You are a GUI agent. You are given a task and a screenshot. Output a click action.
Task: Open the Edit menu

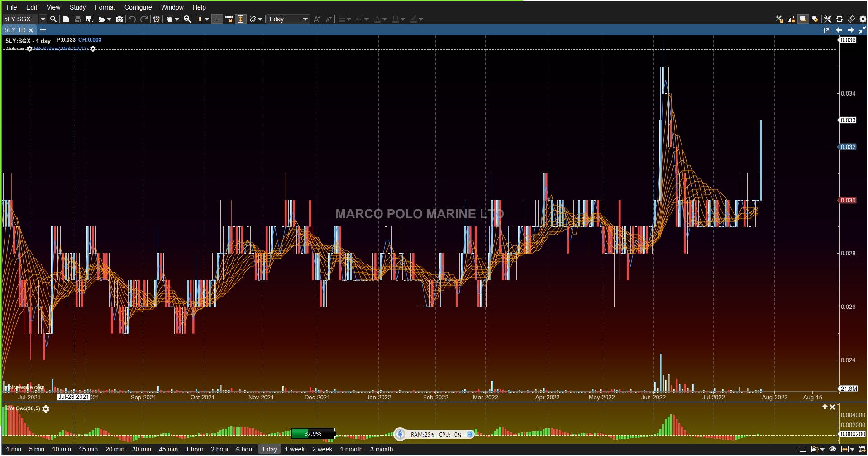point(32,7)
